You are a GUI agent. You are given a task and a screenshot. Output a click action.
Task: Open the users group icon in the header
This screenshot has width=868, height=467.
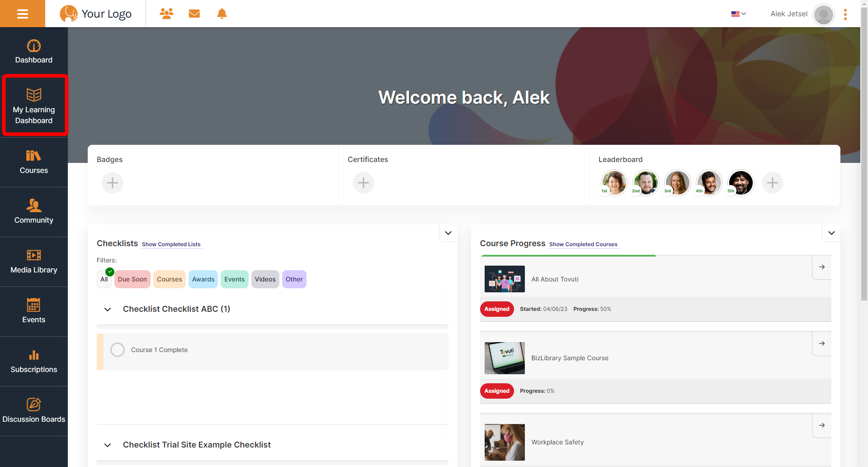click(166, 14)
